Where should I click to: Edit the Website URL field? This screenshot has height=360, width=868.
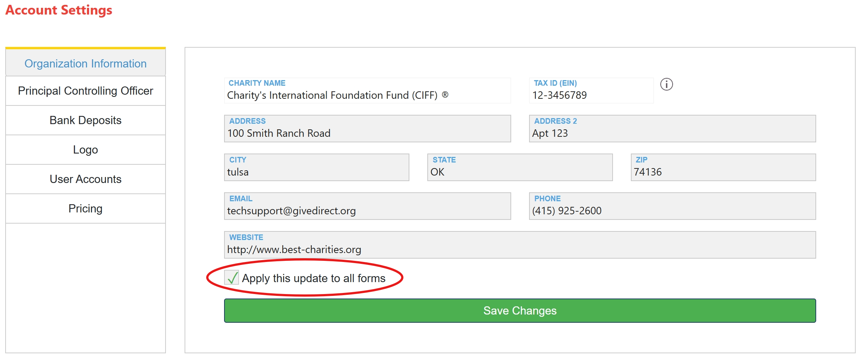(x=520, y=245)
